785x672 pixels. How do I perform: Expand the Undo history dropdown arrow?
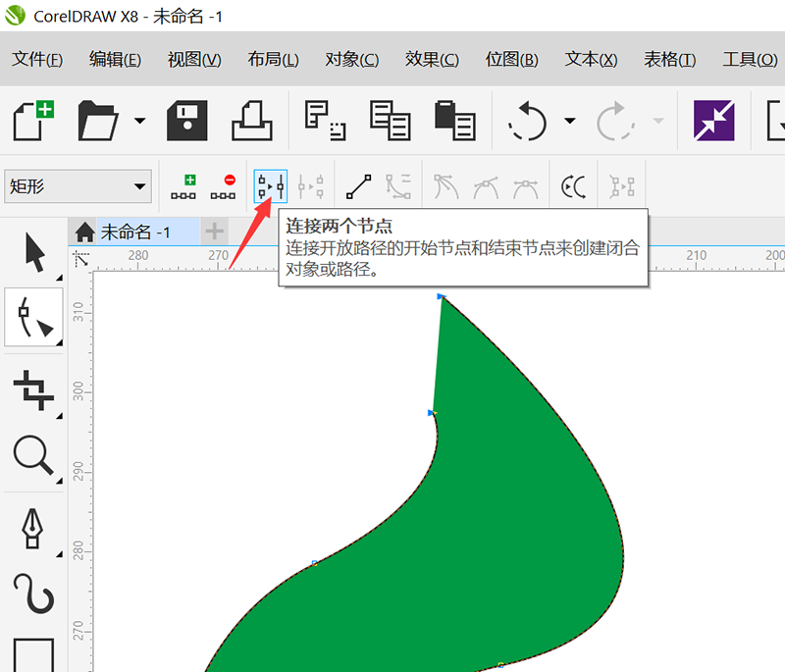[570, 121]
